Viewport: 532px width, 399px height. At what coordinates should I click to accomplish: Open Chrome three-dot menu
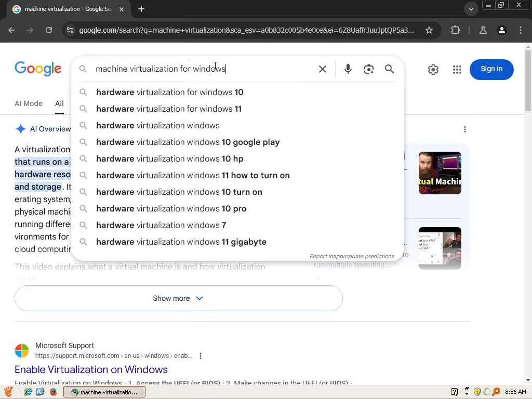(x=520, y=30)
